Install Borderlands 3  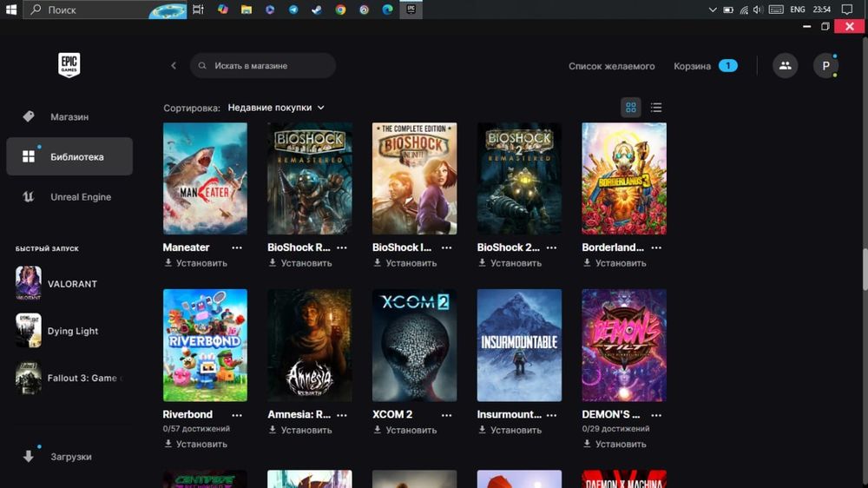click(x=615, y=263)
